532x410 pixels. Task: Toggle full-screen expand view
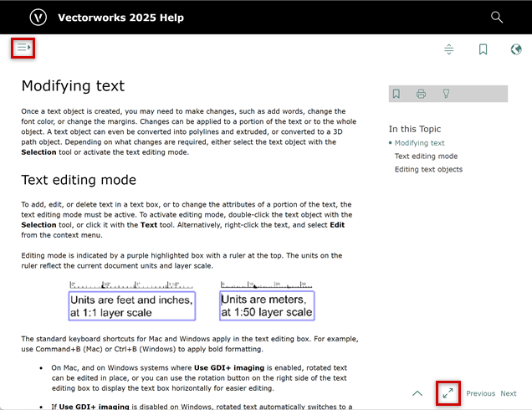click(x=448, y=392)
